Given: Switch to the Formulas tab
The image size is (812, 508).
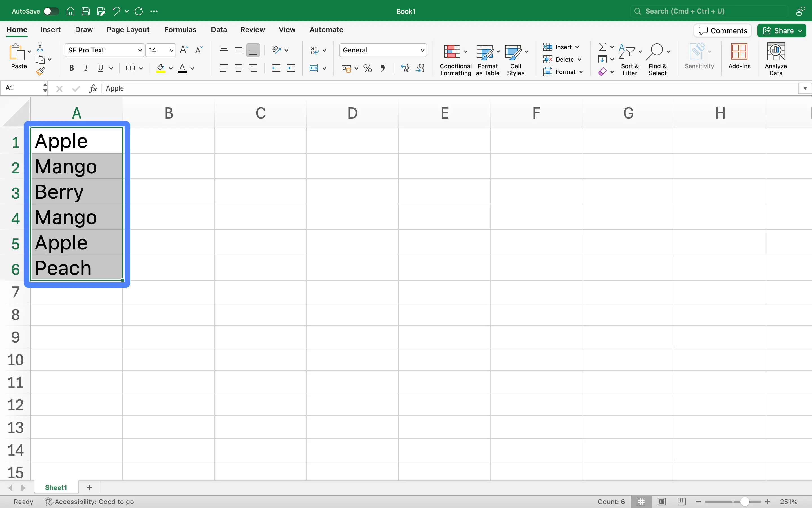Looking at the screenshot, I should pyautogui.click(x=180, y=30).
